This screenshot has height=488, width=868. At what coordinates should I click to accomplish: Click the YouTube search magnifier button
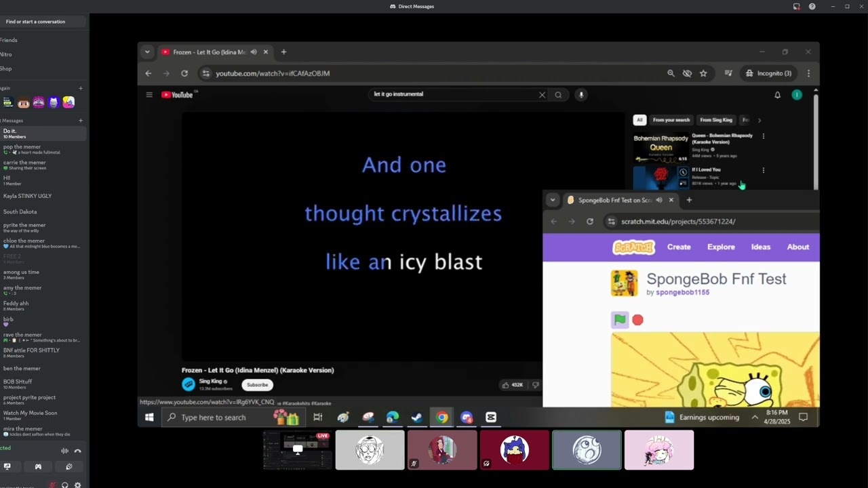(x=558, y=95)
